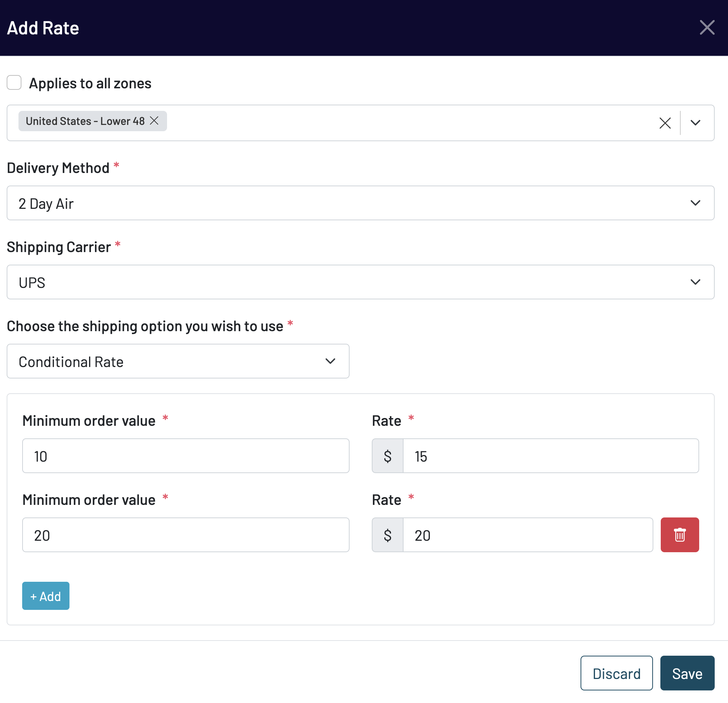Enable Applies to all zones checkbox

click(14, 82)
